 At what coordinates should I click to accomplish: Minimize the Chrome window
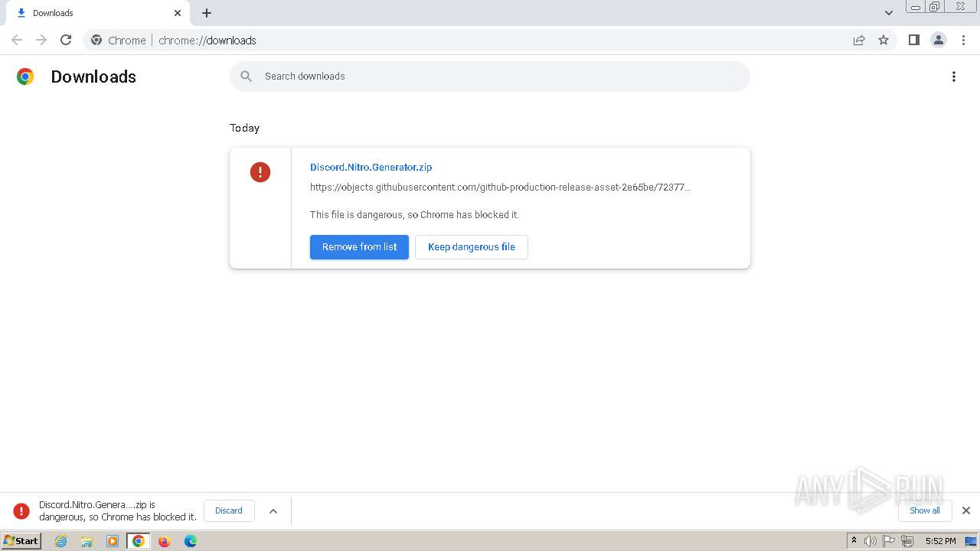[x=916, y=7]
